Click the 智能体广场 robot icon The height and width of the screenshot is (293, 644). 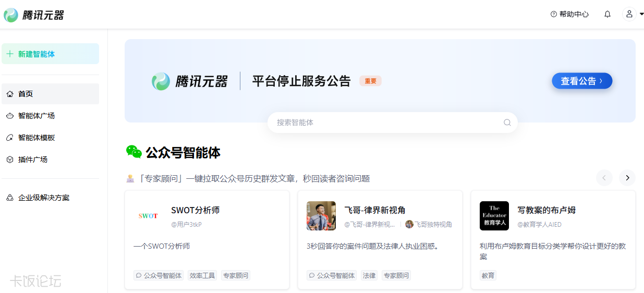pos(10,116)
